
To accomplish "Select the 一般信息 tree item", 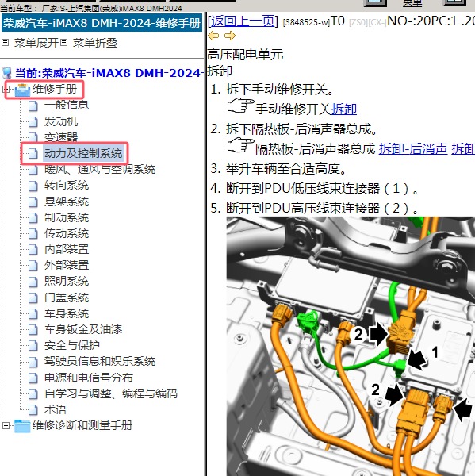I will (67, 105).
